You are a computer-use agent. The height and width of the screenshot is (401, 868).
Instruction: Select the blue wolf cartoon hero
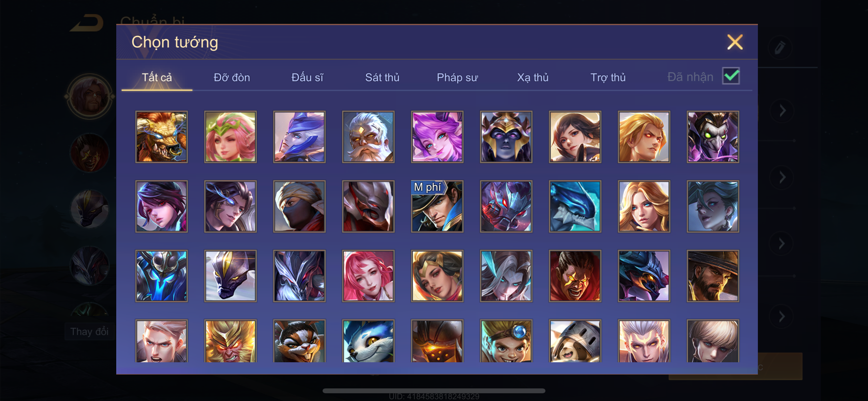(368, 341)
